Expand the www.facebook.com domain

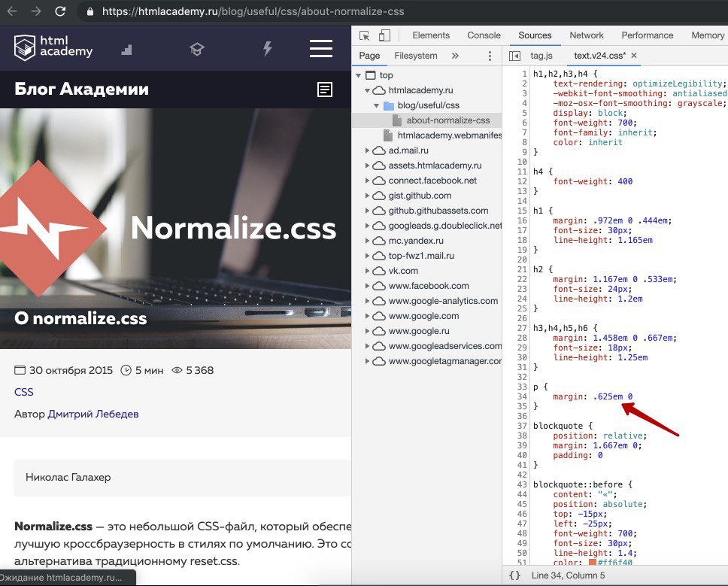367,286
